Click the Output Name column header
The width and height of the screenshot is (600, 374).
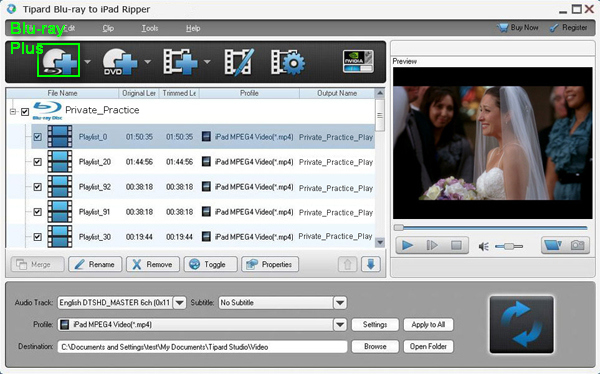(337, 93)
